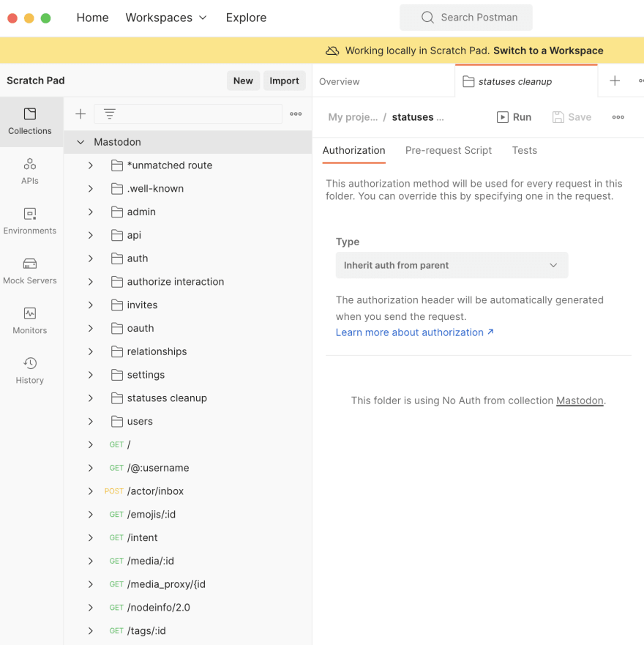Expand the api folder chevron

click(91, 235)
